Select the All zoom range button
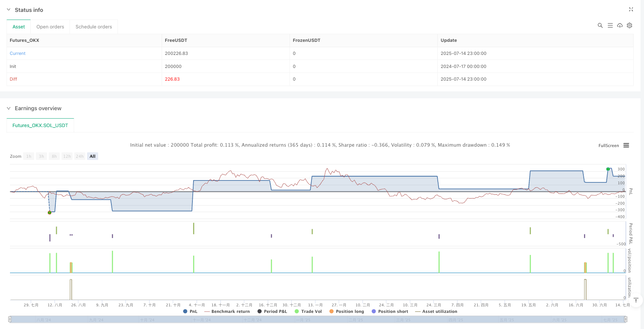644x329 pixels. (x=93, y=157)
